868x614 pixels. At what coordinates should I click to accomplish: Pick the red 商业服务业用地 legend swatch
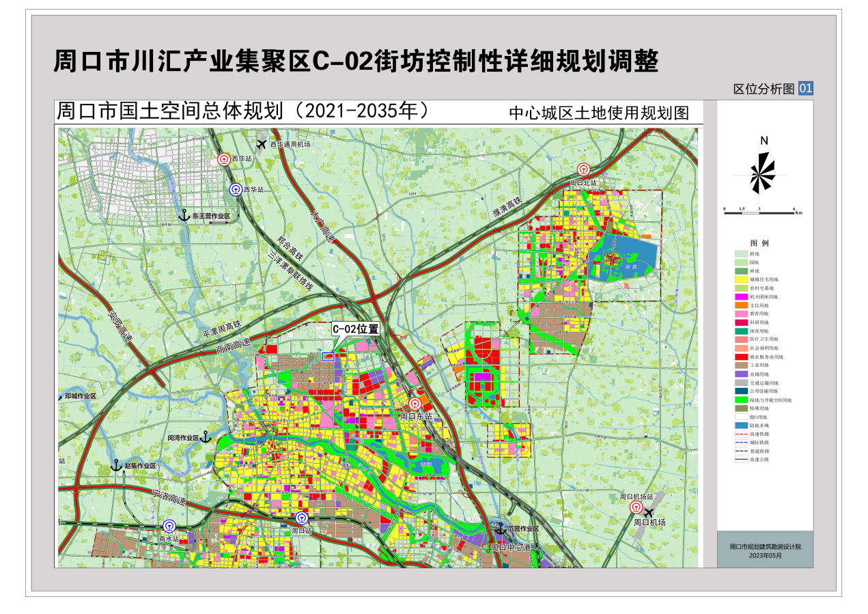point(740,357)
